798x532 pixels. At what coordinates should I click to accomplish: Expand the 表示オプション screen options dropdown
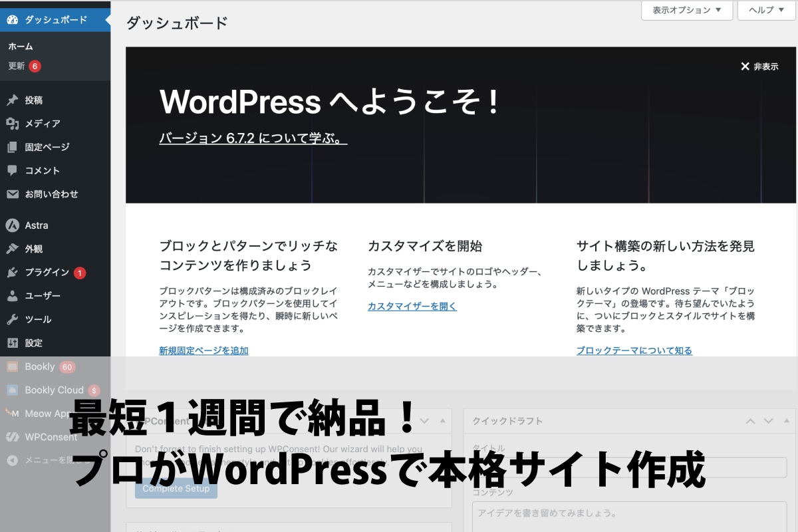687,10
